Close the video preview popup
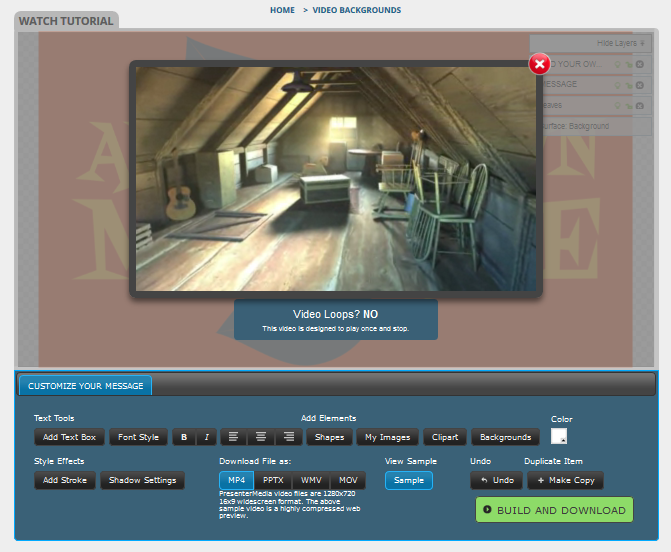 [539, 64]
